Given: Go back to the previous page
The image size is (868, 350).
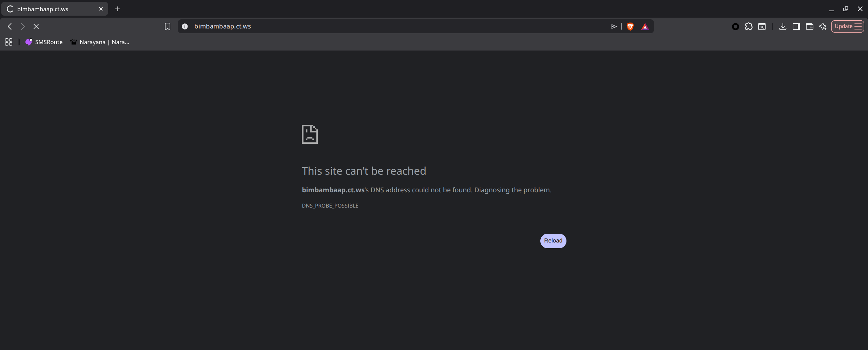Looking at the screenshot, I should coord(10,26).
